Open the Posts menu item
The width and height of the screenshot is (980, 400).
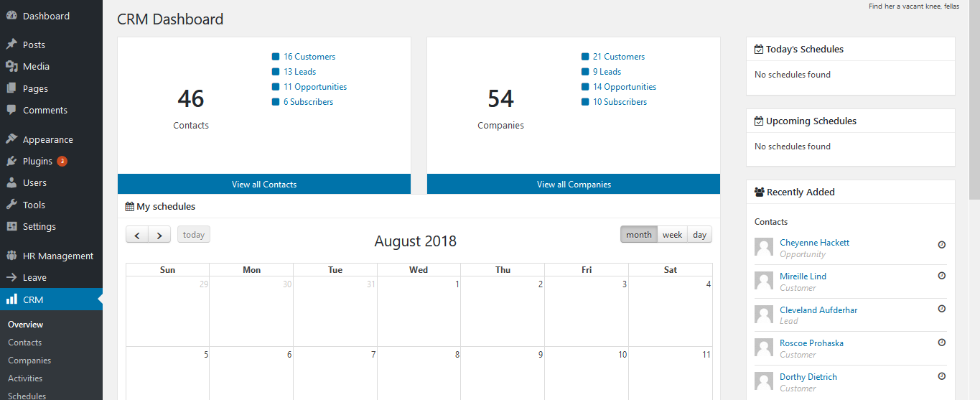click(51, 45)
